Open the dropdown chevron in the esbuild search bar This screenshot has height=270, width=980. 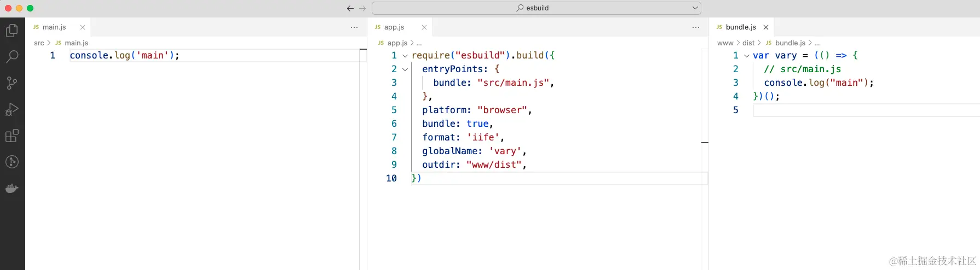point(695,8)
